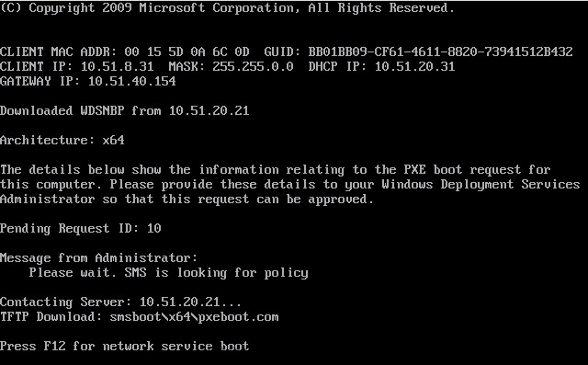The height and width of the screenshot is (365, 588).
Task: Click the path smsboot\x64\pxeboot.com
Action: coord(194,317)
